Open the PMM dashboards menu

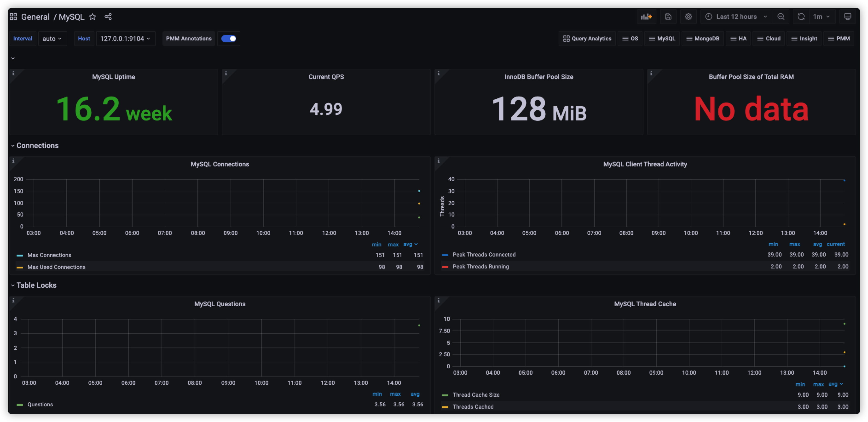(x=839, y=38)
